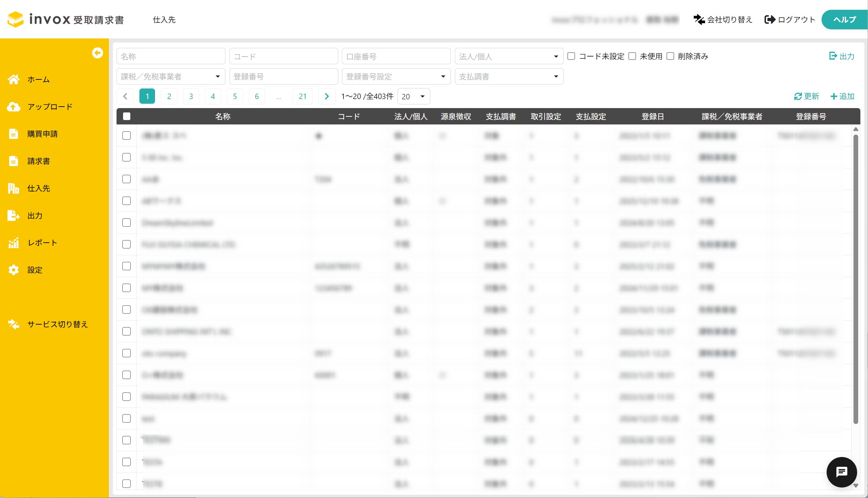Click the 会社切り替え switch icon
This screenshot has width=868, height=498.
pyautogui.click(x=699, y=20)
